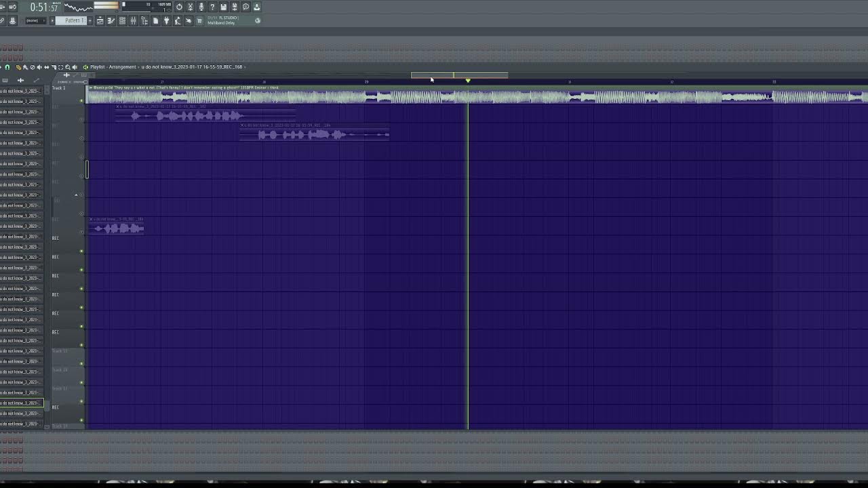Click the Track 1 label

click(59, 88)
